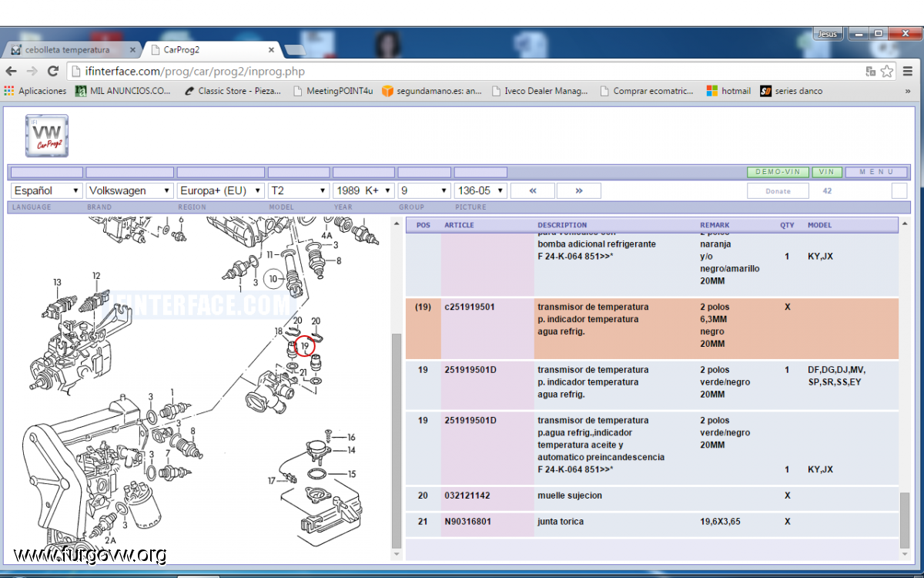Viewport: 924px width, 578px height.
Task: Click the VW CarProg2 logo
Action: pyautogui.click(x=47, y=136)
